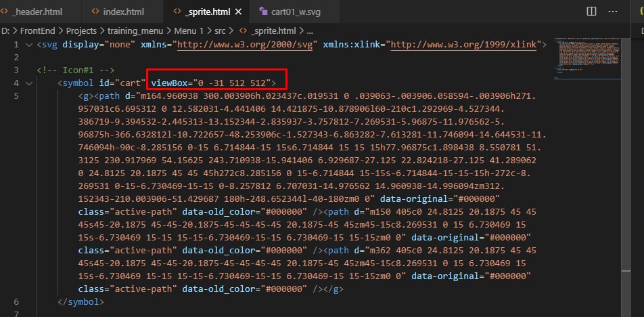Click the viewBox attribute value
This screenshot has height=317, width=644.
tap(232, 83)
